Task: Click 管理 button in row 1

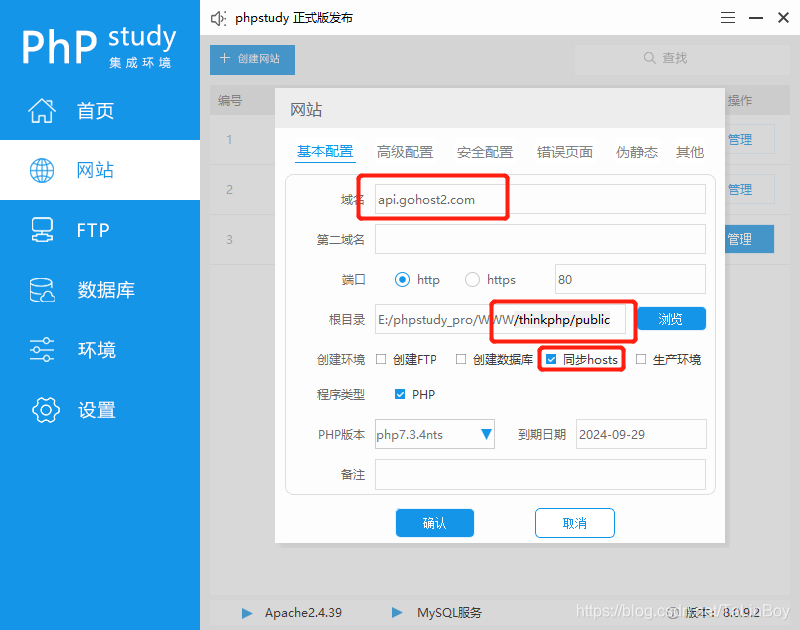Action: pos(749,139)
